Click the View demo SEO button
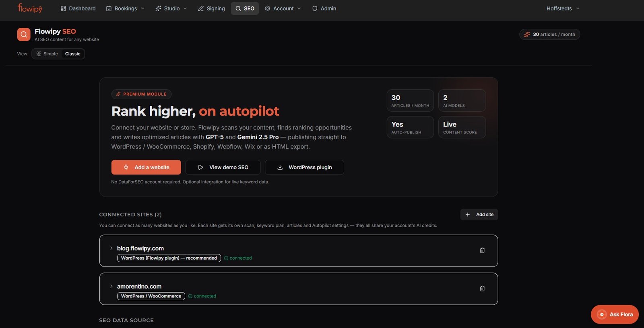The height and width of the screenshot is (328, 644). tap(223, 167)
